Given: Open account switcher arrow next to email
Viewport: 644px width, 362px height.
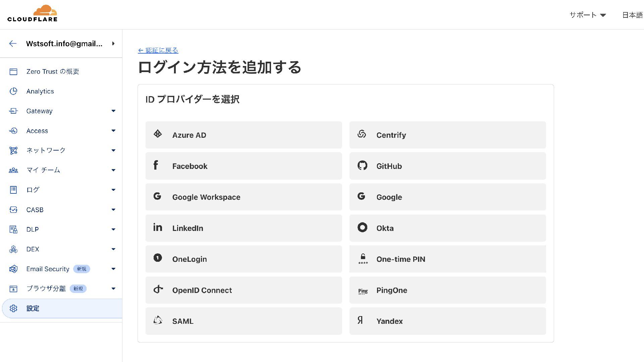Looking at the screenshot, I should click(x=113, y=44).
